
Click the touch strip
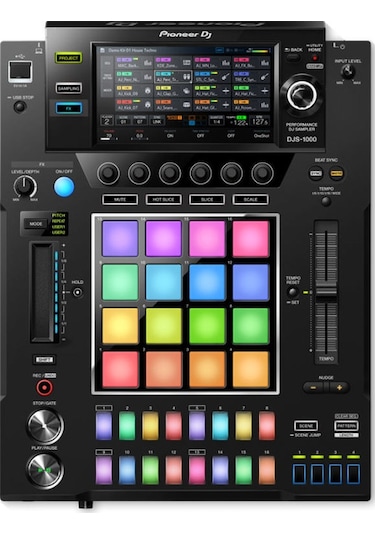point(42,292)
